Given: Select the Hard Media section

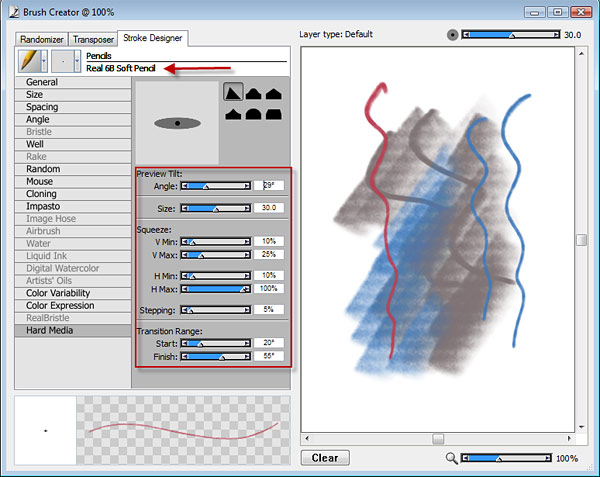Looking at the screenshot, I should point(73,330).
